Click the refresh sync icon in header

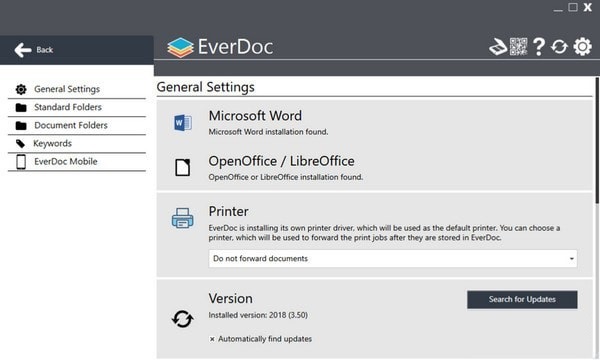[559, 47]
